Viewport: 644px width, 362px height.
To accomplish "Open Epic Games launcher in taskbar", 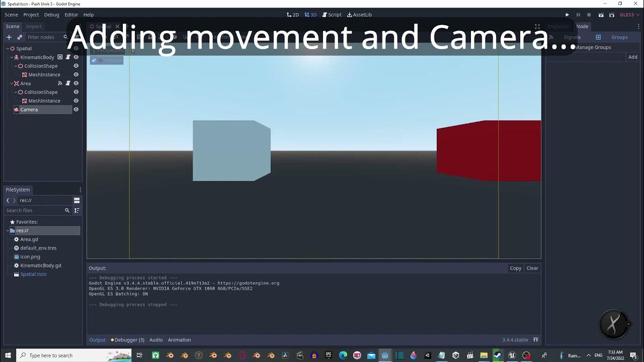I will tap(329, 355).
